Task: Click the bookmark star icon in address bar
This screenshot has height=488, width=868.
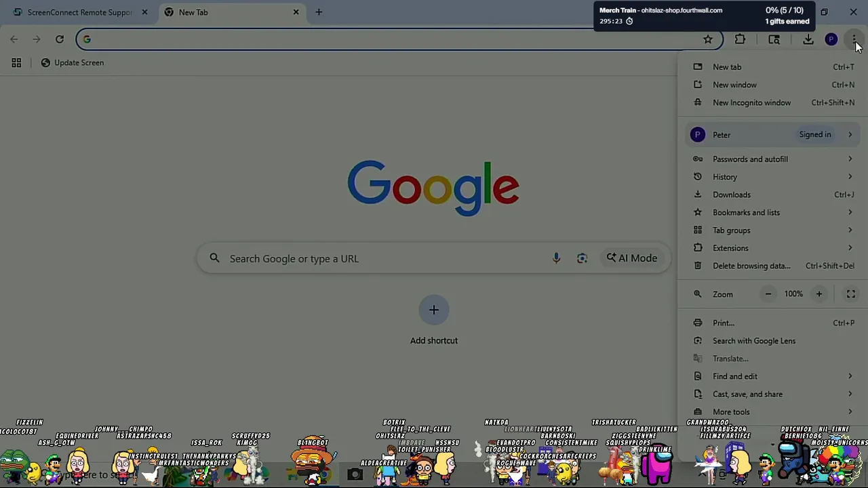Action: point(708,39)
